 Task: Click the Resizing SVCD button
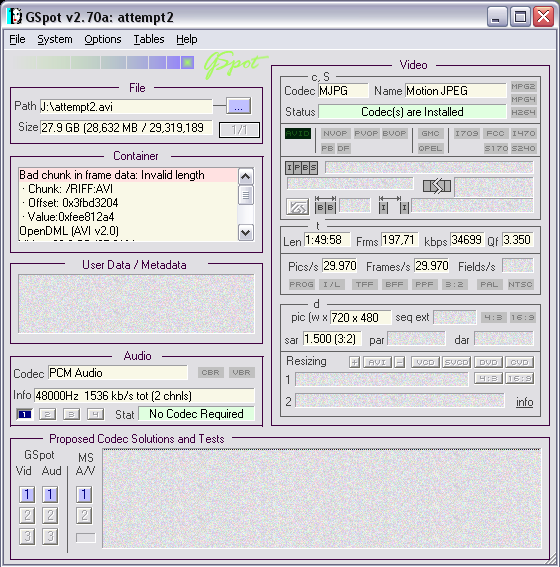456,362
